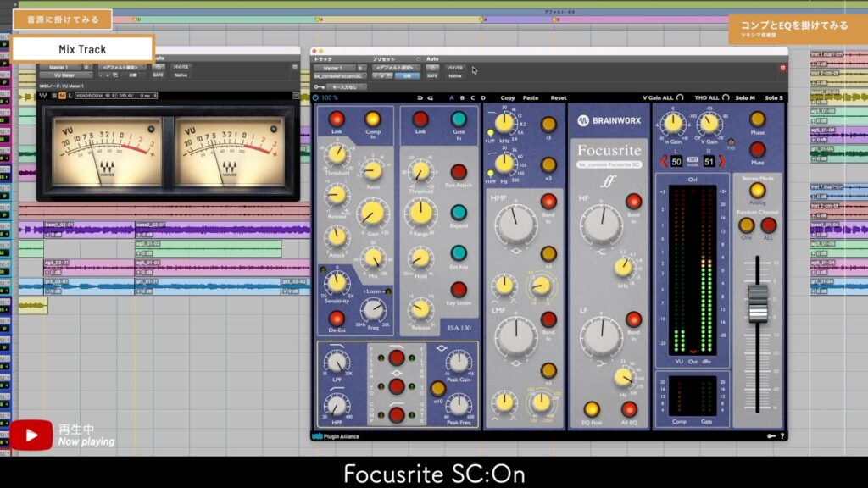Toggle the Ext Key button
The height and width of the screenshot is (488, 868).
pos(459,252)
